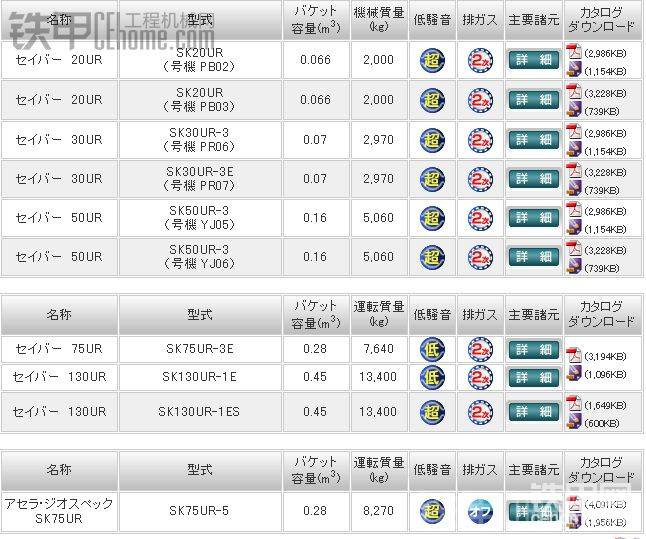The image size is (646, 539).
Task: Open 詳細 details for SK20UR PB03
Action: click(534, 100)
